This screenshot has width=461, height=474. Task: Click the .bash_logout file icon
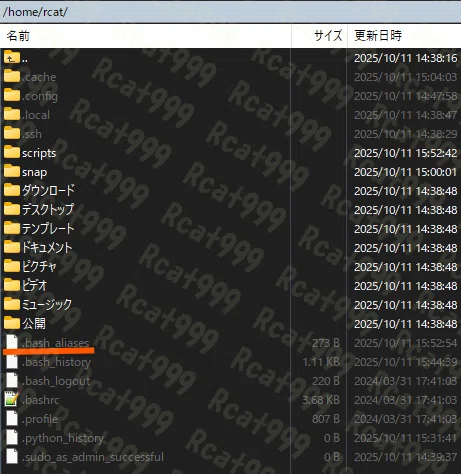[12, 381]
